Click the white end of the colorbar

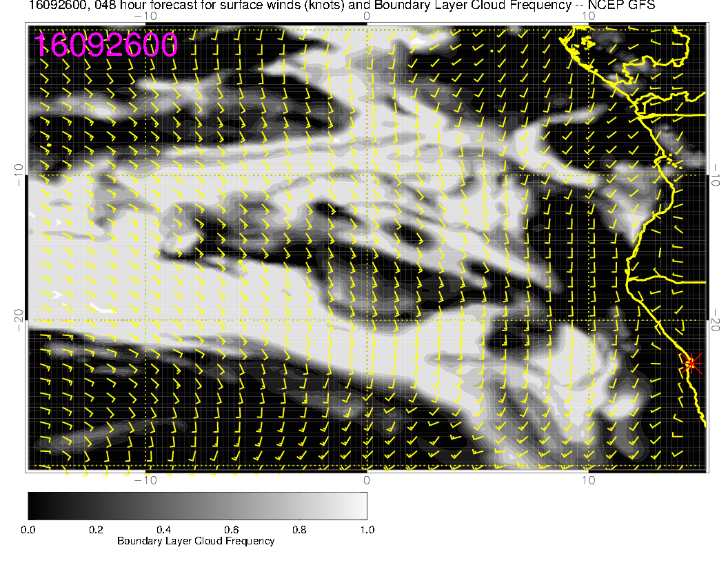pos(362,505)
